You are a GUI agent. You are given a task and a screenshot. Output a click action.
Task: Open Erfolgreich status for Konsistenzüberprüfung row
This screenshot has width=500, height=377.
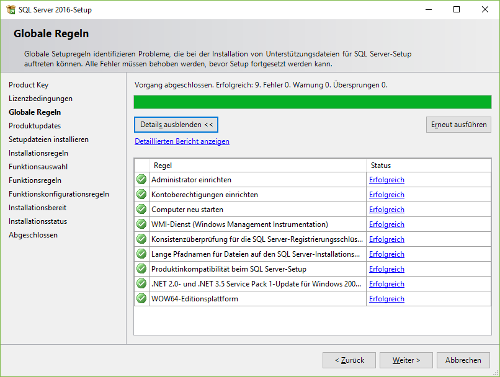(x=387, y=239)
